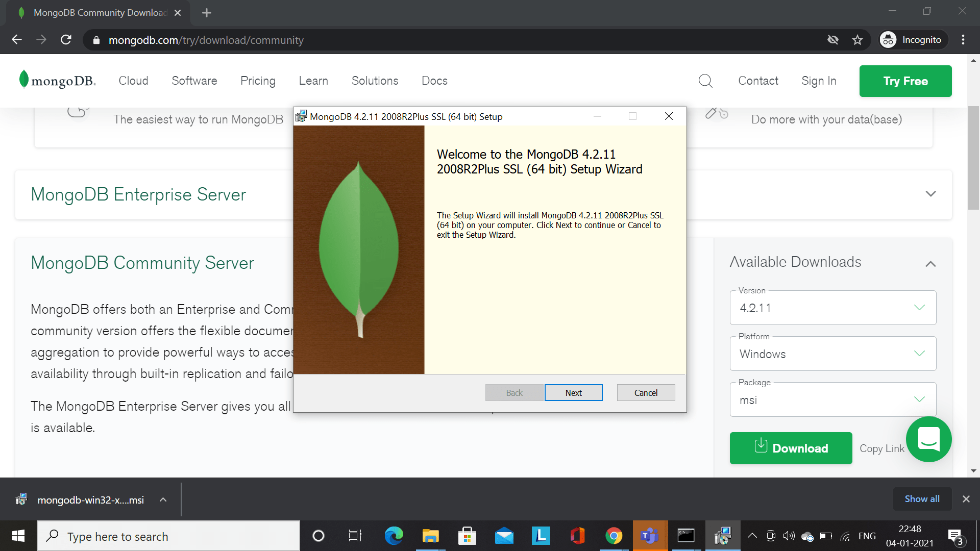The width and height of the screenshot is (980, 551).
Task: Open the MongoDB search icon
Action: [x=705, y=81]
